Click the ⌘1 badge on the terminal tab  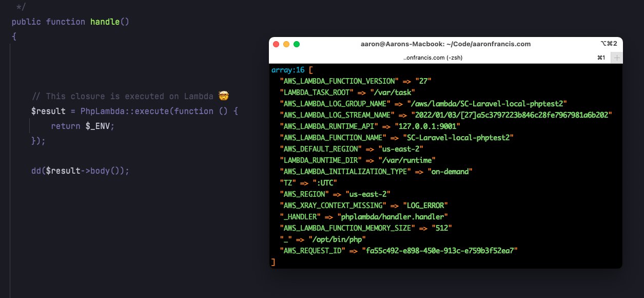(601, 58)
